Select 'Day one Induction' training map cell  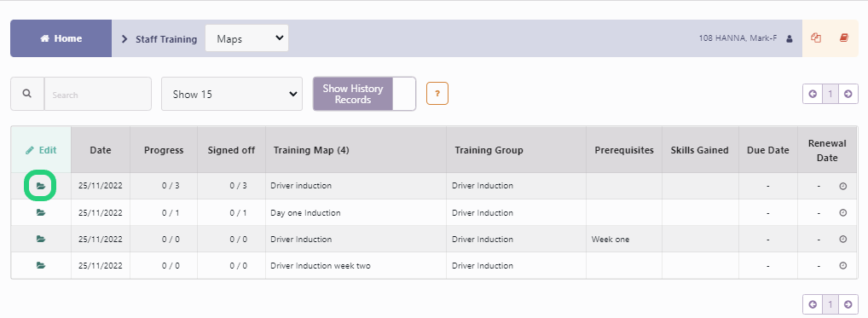click(356, 212)
